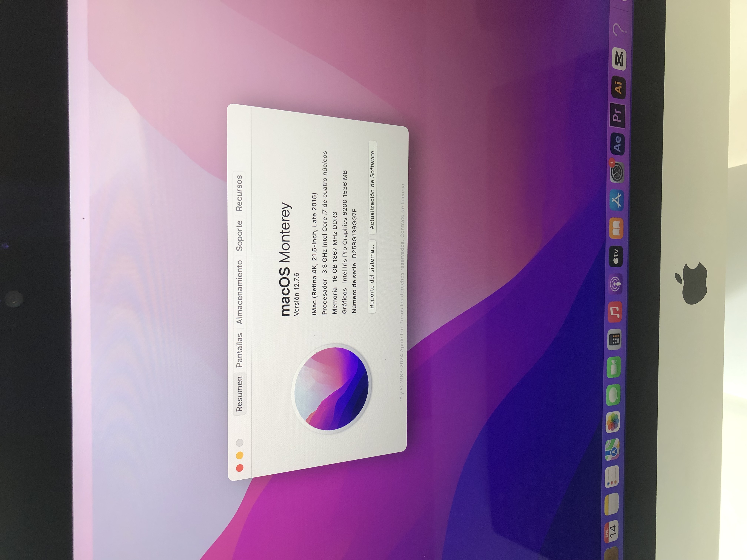Launch Adobe Premiere Pro from the Dock
The width and height of the screenshot is (747, 560).
tap(618, 115)
